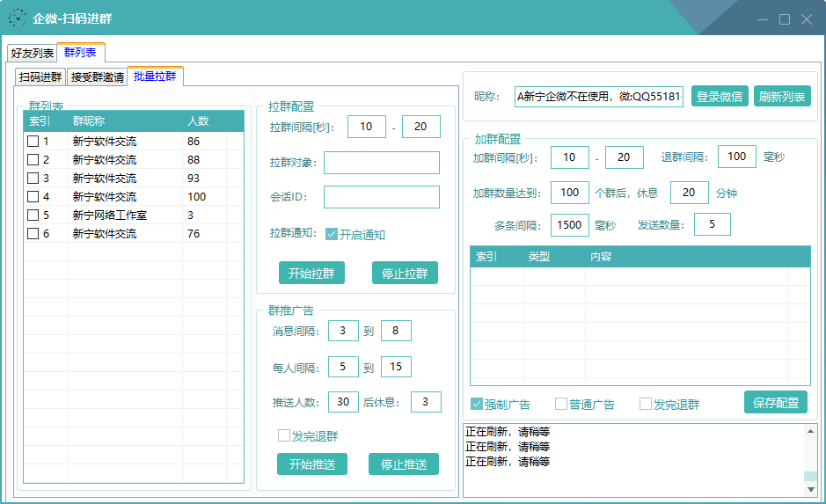Click member count 100 in row 4

pos(196,196)
